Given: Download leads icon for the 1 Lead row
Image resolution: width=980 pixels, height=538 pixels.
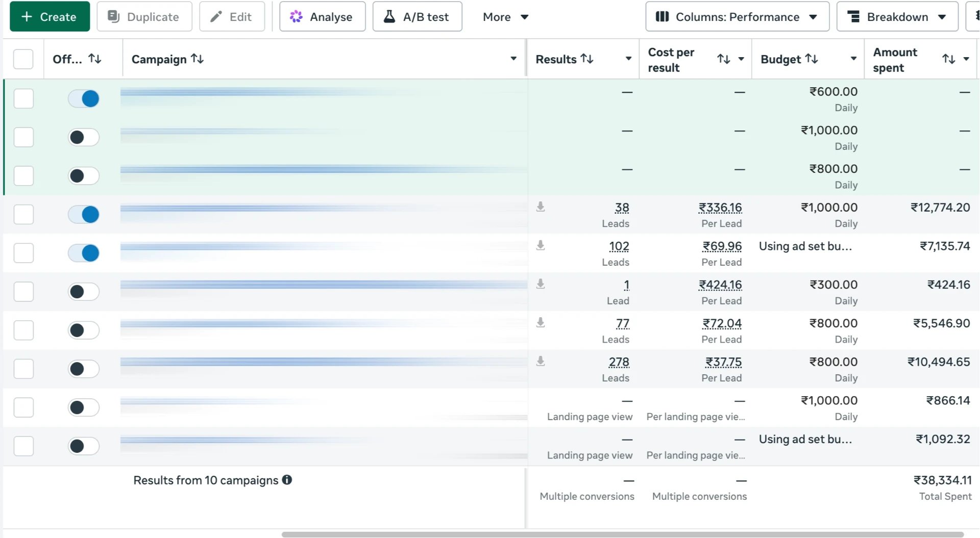Looking at the screenshot, I should pos(541,284).
